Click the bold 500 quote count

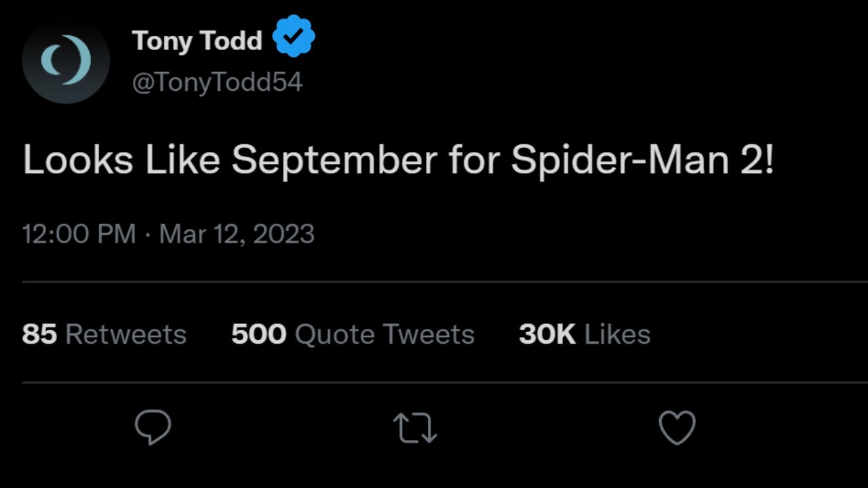(x=258, y=334)
